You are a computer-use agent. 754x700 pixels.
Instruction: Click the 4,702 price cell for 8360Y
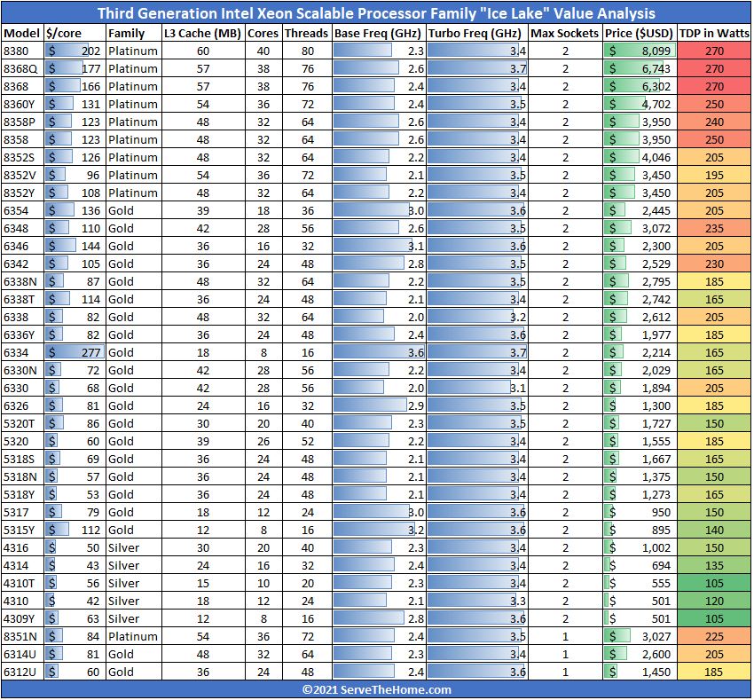pos(640,105)
